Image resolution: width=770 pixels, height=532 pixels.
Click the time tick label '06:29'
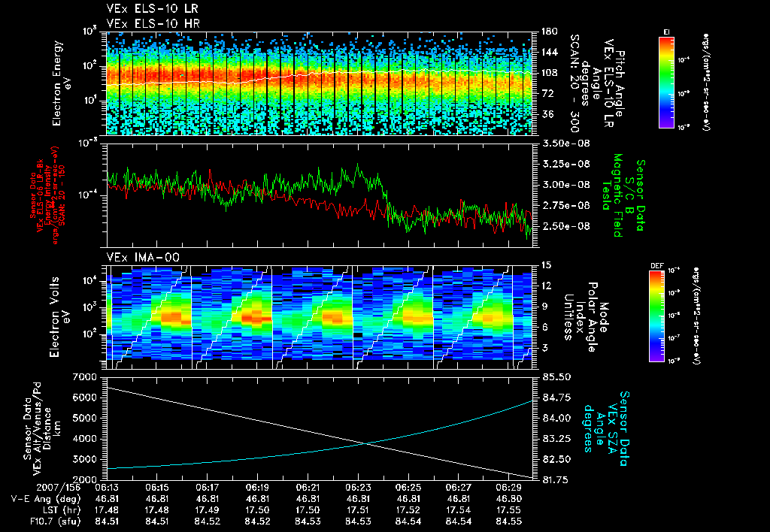[x=509, y=489]
